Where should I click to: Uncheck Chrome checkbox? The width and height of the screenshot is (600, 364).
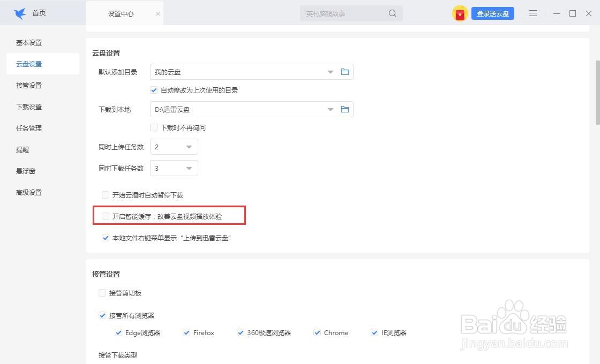point(317,332)
